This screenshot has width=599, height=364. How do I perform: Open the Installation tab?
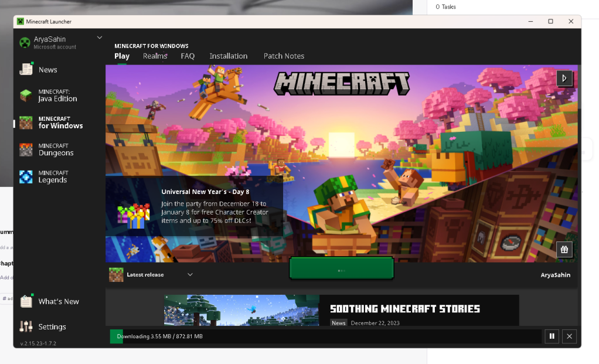point(229,56)
